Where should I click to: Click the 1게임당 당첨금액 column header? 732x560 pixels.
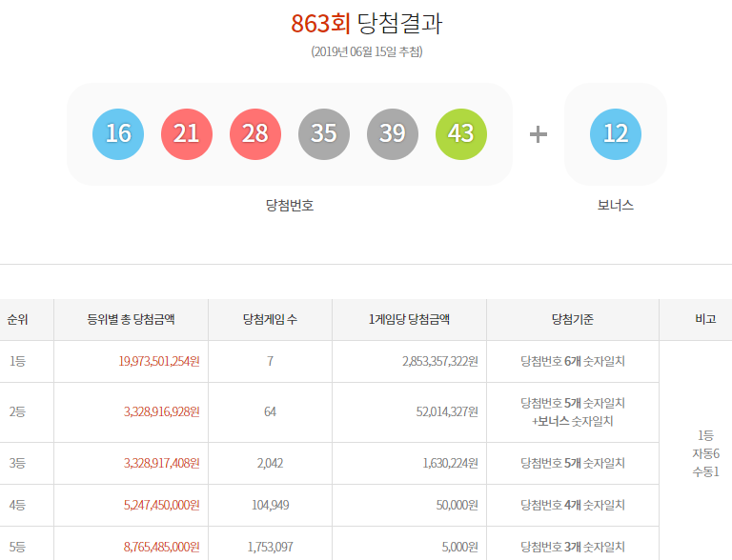[410, 319]
